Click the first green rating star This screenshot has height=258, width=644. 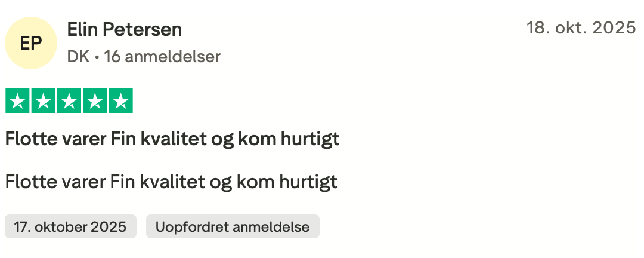coord(18,101)
